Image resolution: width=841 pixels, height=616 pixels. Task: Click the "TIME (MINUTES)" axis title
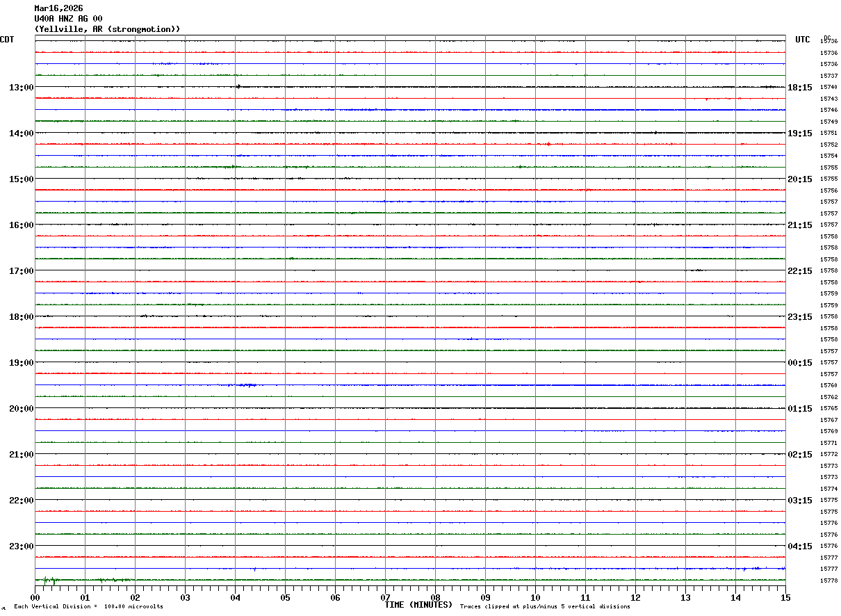point(418,605)
